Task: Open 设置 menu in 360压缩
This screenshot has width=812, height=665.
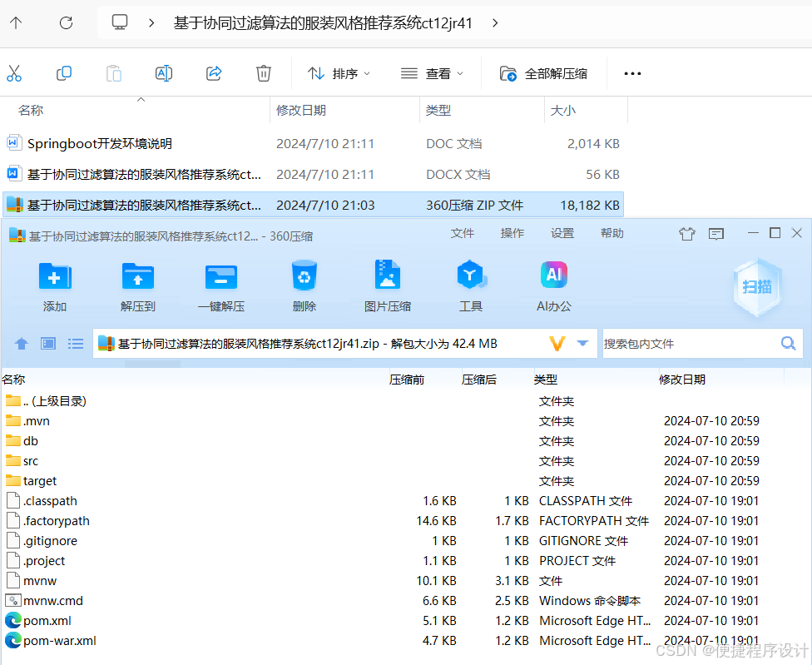Action: point(562,234)
